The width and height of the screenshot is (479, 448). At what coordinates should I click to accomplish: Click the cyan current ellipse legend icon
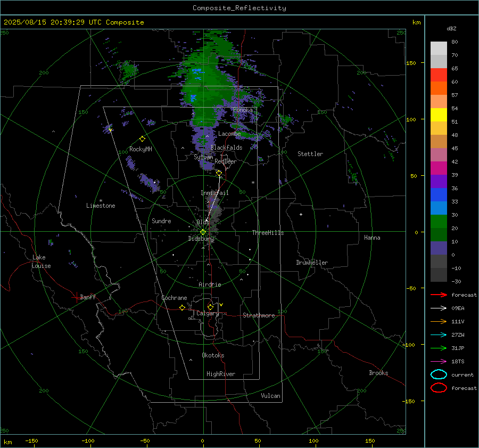click(x=439, y=374)
